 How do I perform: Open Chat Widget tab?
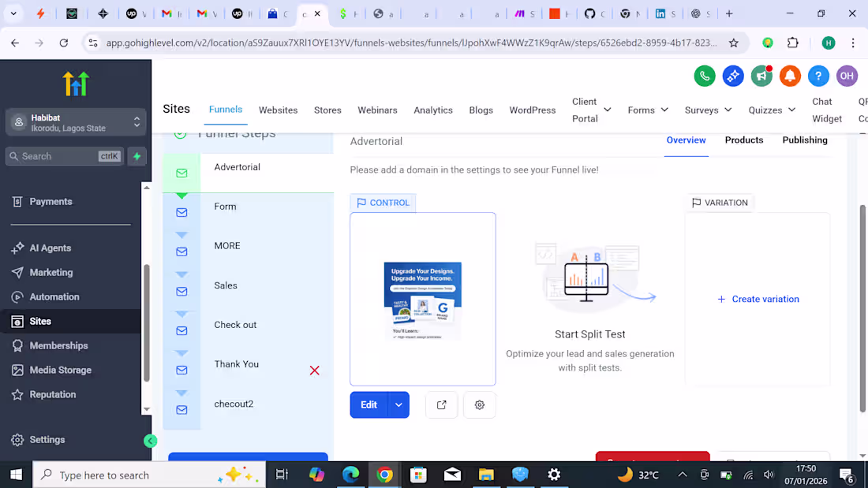[827, 110]
